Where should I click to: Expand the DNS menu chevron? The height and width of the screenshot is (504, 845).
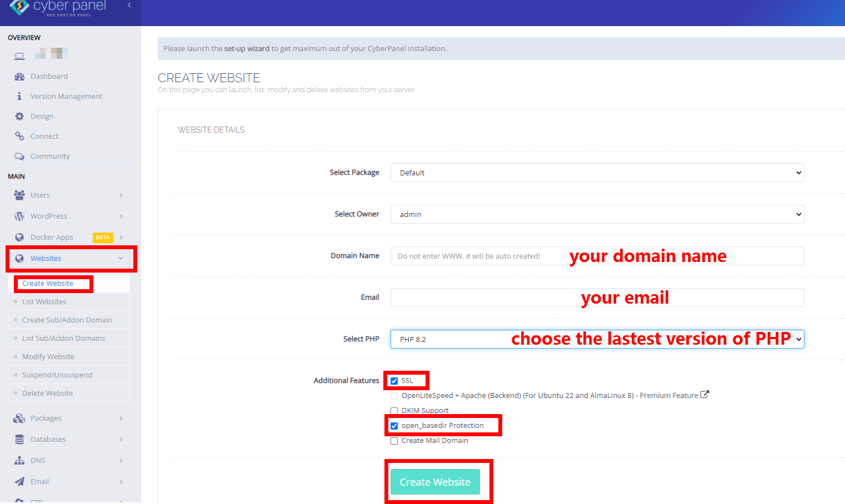click(x=121, y=461)
